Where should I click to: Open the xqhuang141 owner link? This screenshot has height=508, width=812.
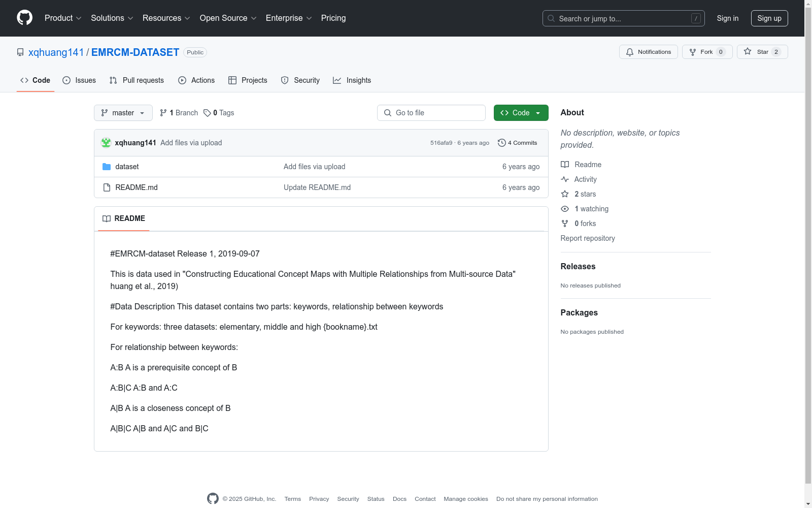pos(56,52)
